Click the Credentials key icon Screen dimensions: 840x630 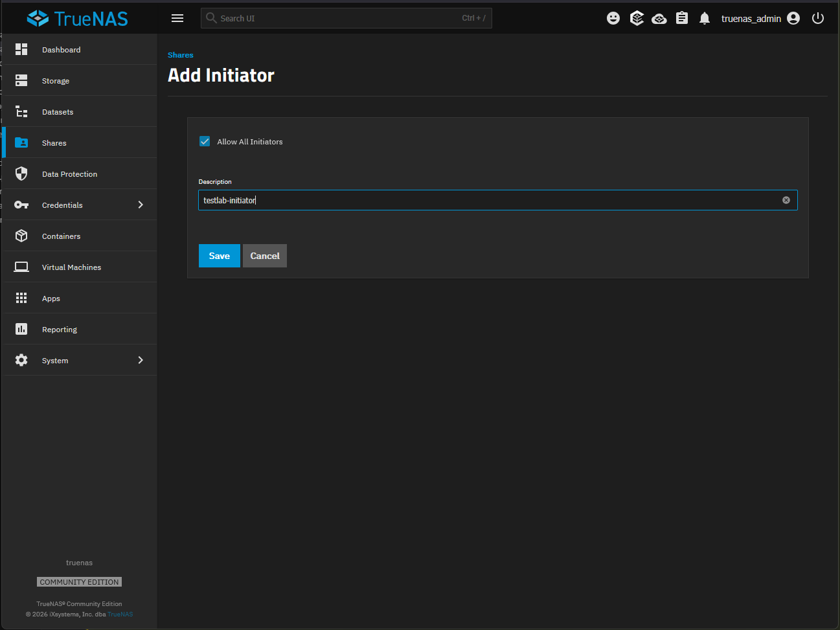[x=21, y=205]
